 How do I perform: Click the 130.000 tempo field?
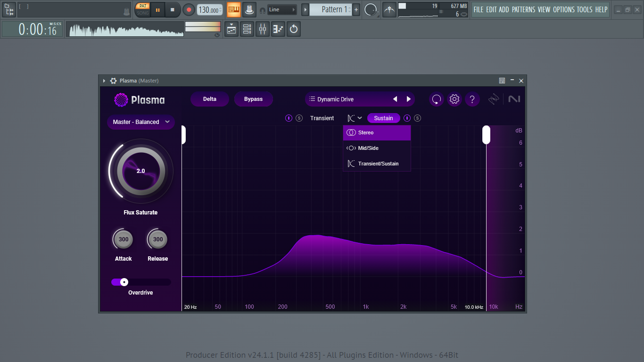(210, 10)
